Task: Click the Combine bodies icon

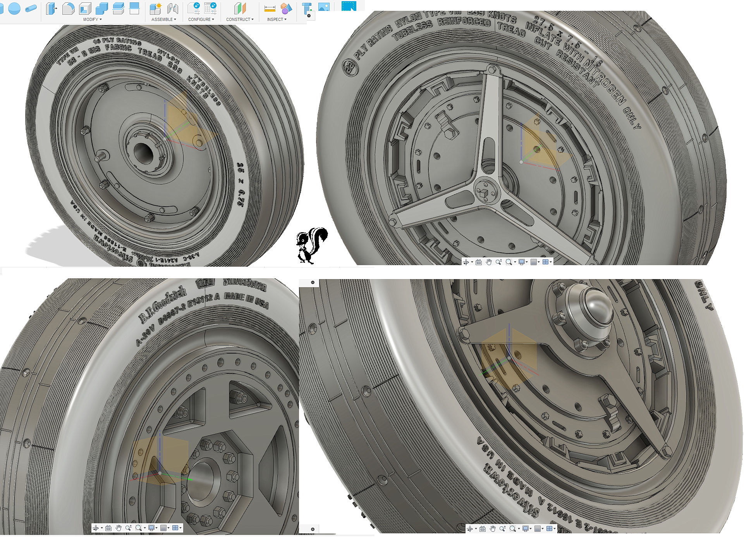Action: [101, 8]
